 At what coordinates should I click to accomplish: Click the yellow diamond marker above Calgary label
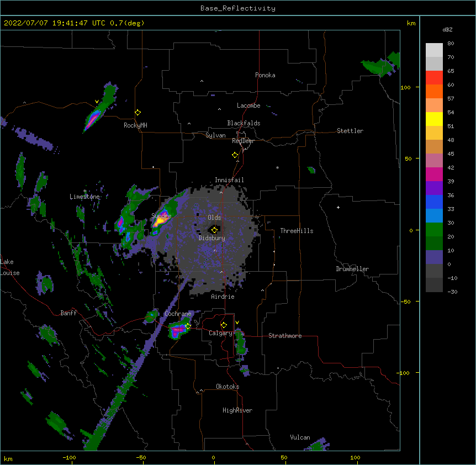224,325
